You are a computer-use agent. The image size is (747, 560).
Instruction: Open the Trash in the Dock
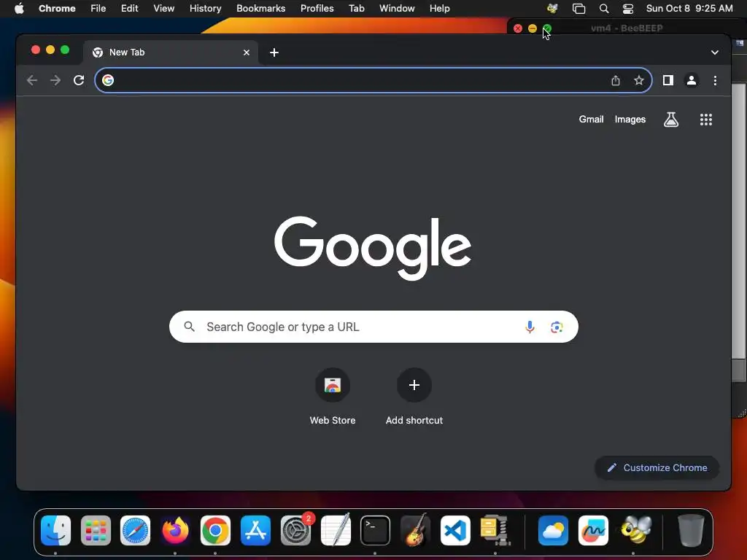(691, 530)
